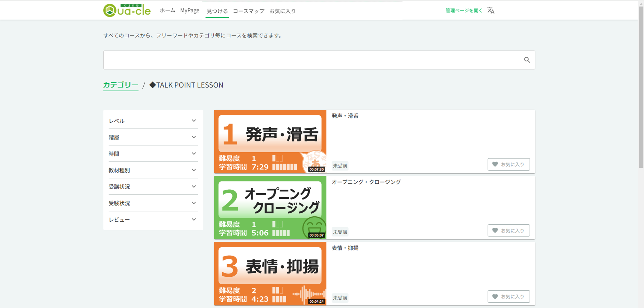The width and height of the screenshot is (644, 308).
Task: Expand the 階層 filter chevron
Action: pos(194,137)
